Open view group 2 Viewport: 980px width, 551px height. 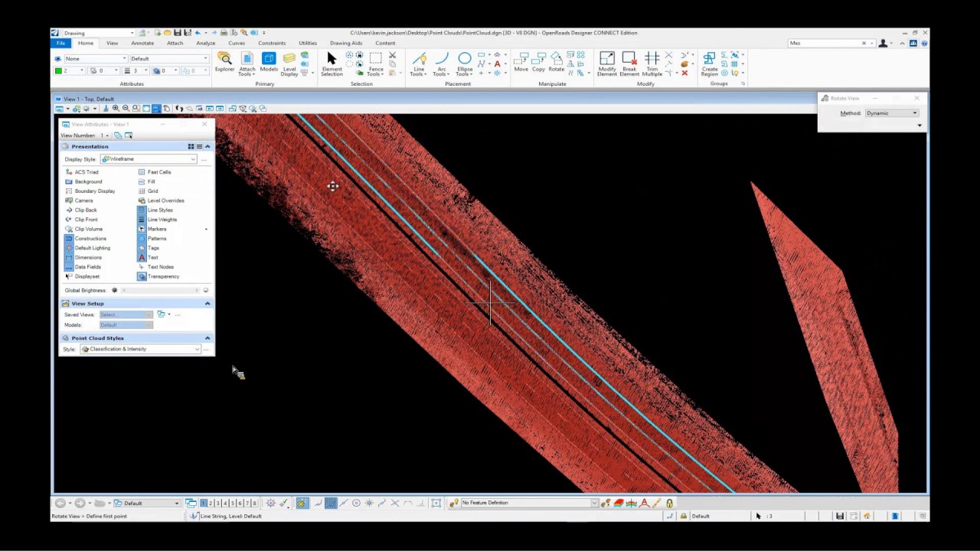(211, 503)
